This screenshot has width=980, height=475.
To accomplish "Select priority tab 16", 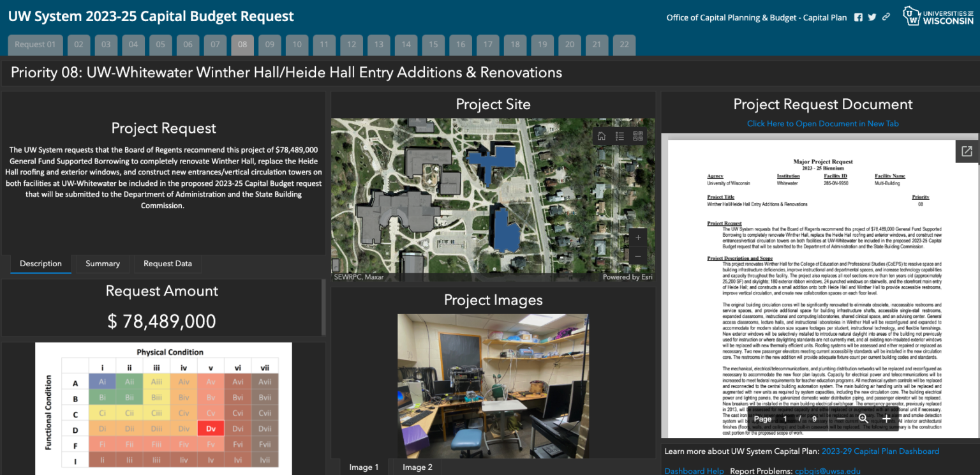I will point(461,45).
